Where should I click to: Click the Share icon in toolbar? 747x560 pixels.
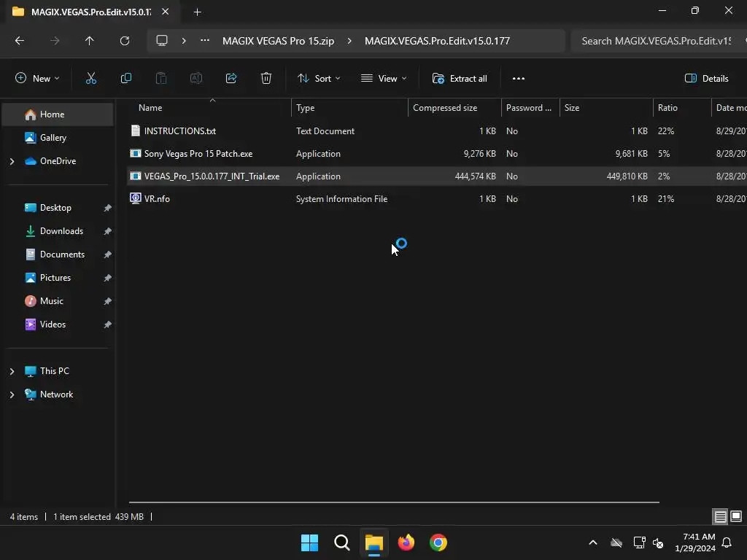coord(231,79)
